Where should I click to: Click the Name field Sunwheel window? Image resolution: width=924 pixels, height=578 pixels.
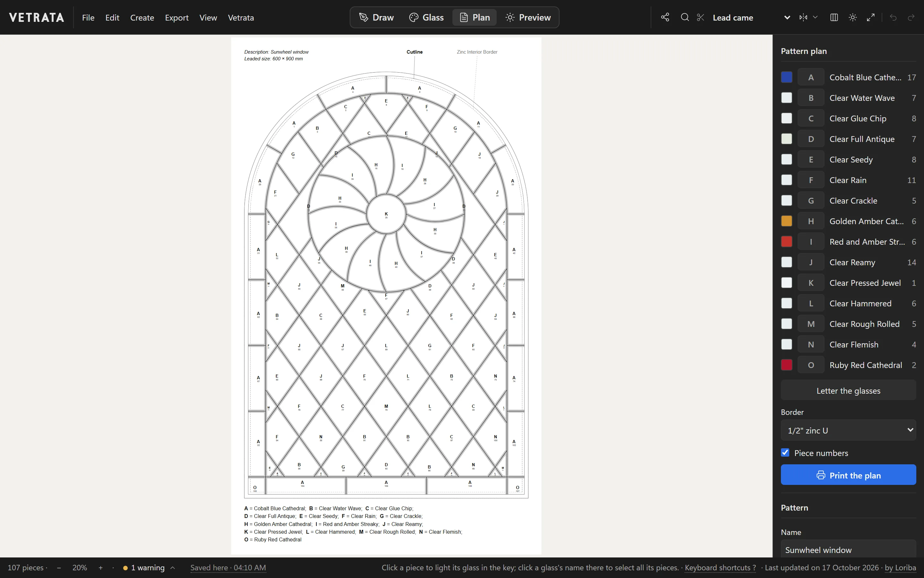[x=848, y=550]
